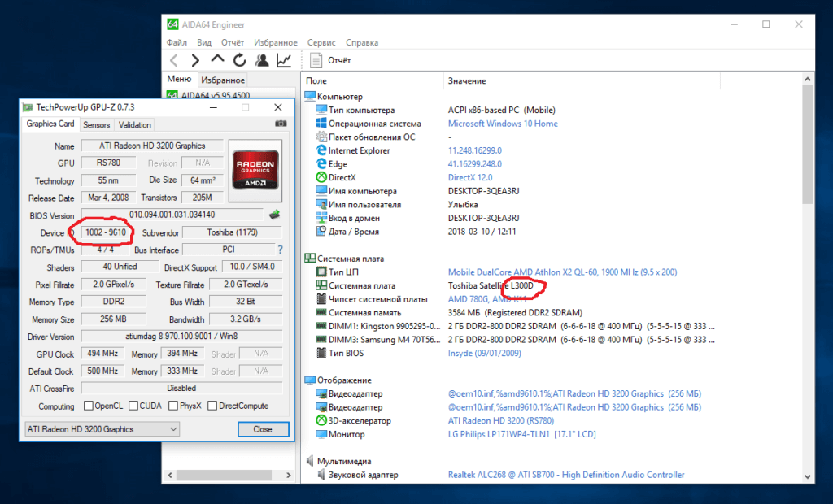Click the Тип BIOS row icon
The height and width of the screenshot is (504, 833).
[x=321, y=353]
